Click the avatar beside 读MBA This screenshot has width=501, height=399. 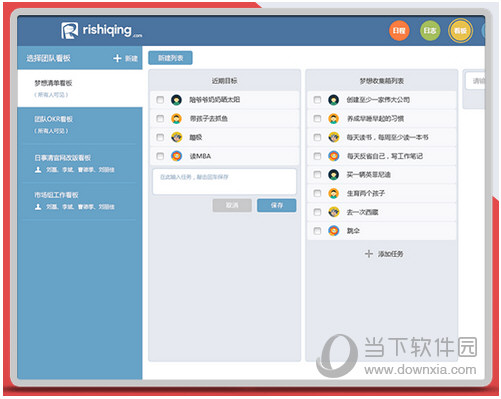coord(176,156)
